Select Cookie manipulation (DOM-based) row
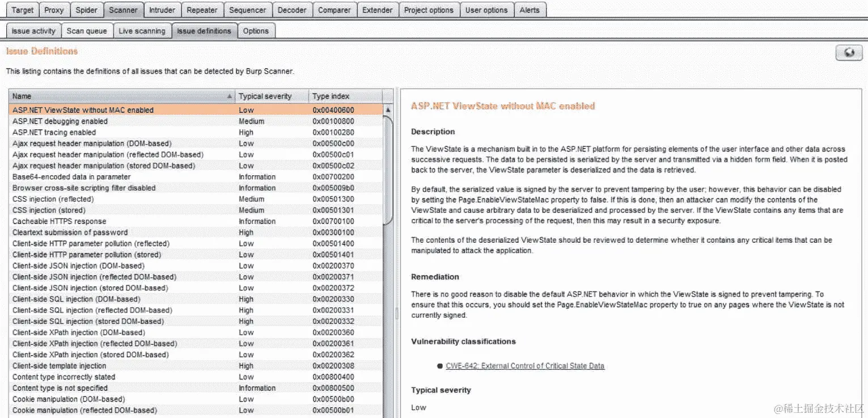Screen dimensions: 868x418 click(196, 399)
